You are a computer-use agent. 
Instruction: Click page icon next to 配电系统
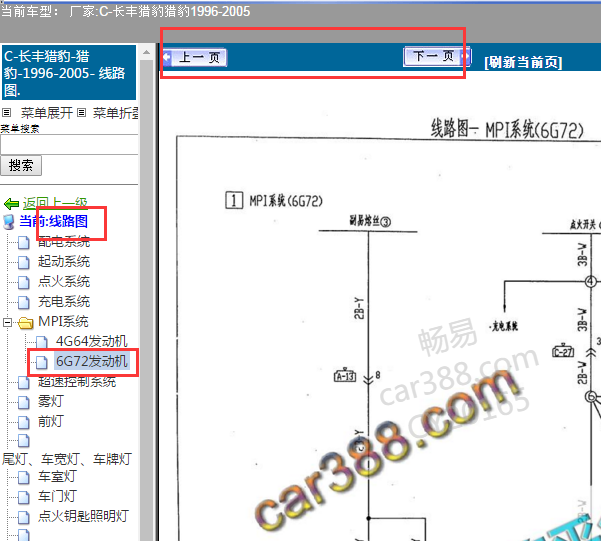[x=24, y=243]
